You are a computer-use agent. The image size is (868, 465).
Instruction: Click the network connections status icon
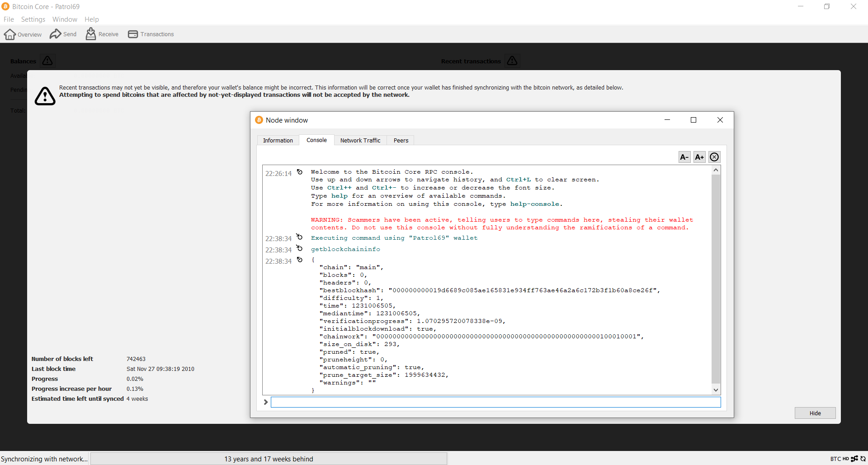[x=854, y=459]
